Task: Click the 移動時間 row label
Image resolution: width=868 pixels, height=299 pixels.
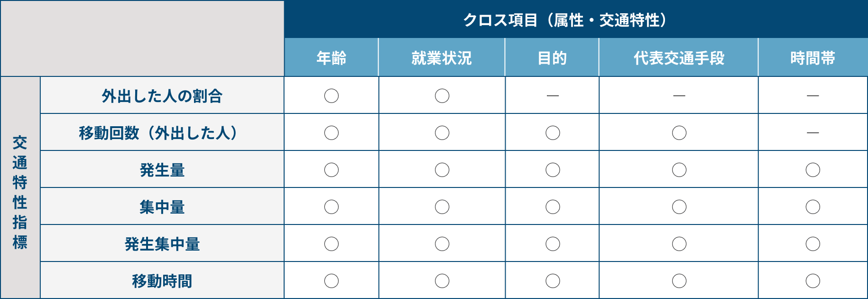Action: [x=162, y=280]
